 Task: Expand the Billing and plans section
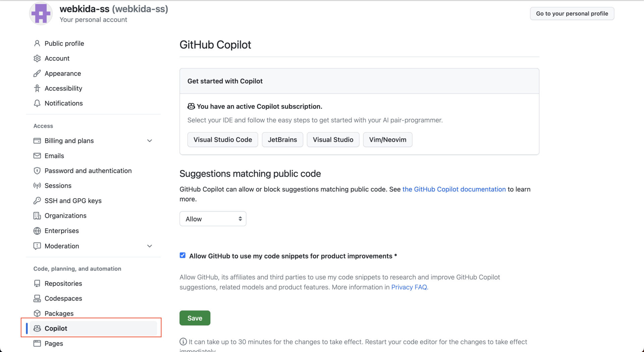click(150, 141)
